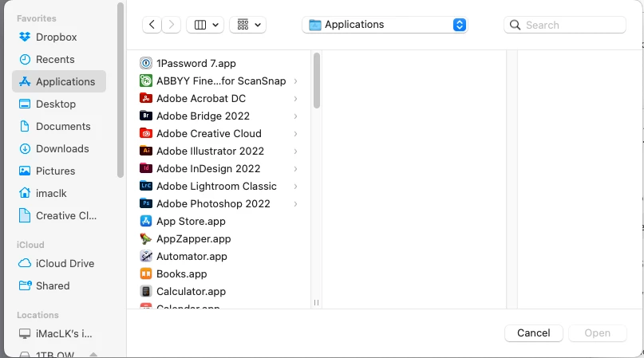Open the Creative Cl... sidebar item
This screenshot has height=358, width=644.
coord(59,215)
